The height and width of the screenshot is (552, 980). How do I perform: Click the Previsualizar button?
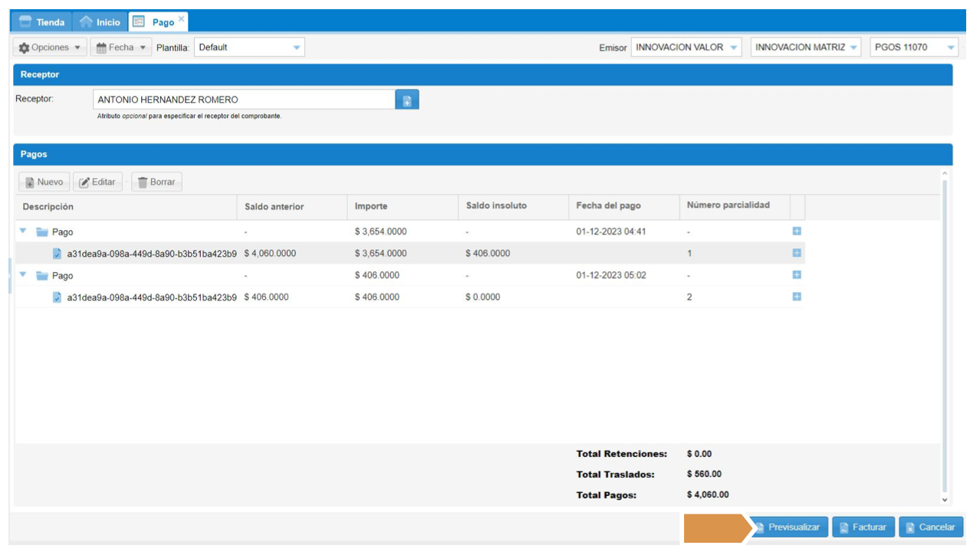pos(788,527)
